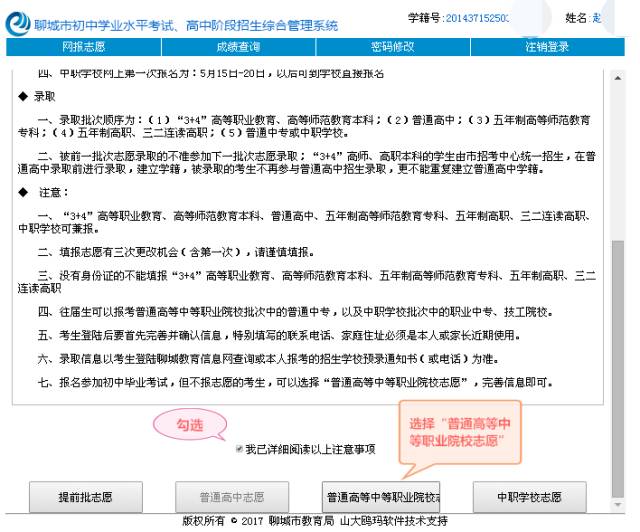
Task: Open the 网报志愿 tab
Action: pos(84,46)
